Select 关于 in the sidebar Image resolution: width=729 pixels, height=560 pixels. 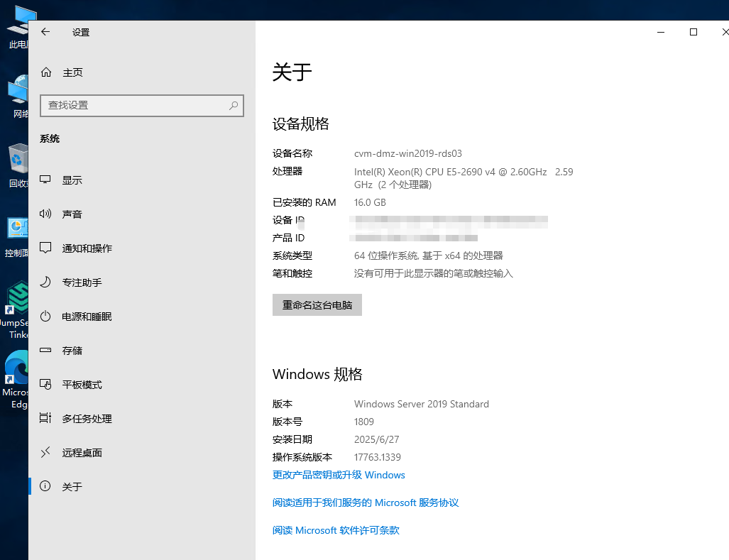coord(72,487)
